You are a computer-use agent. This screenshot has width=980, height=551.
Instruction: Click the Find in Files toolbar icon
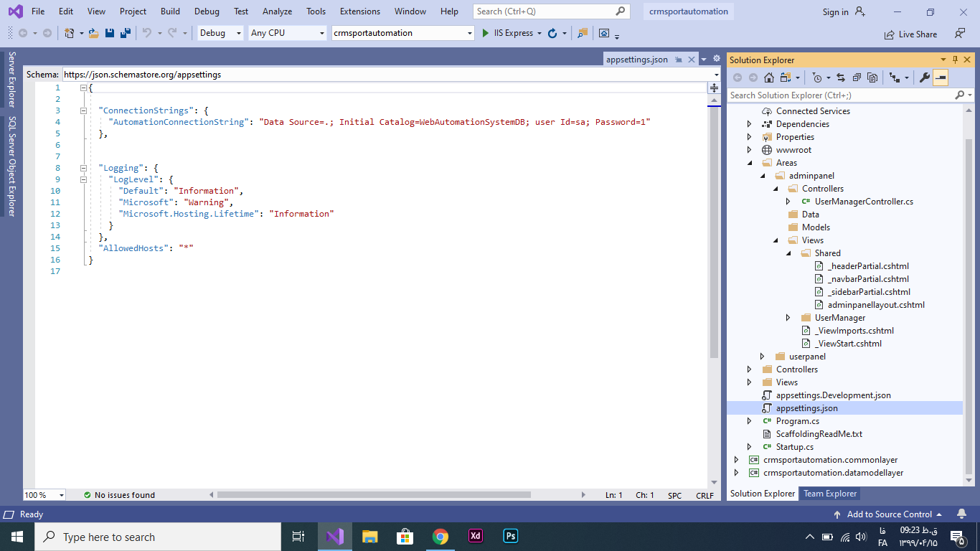tap(582, 33)
